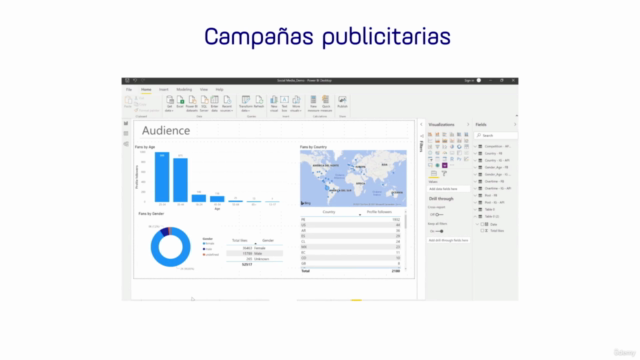Viewport: 640px width, 360px height.
Task: Click the Profile followers column header
Action: (379, 212)
